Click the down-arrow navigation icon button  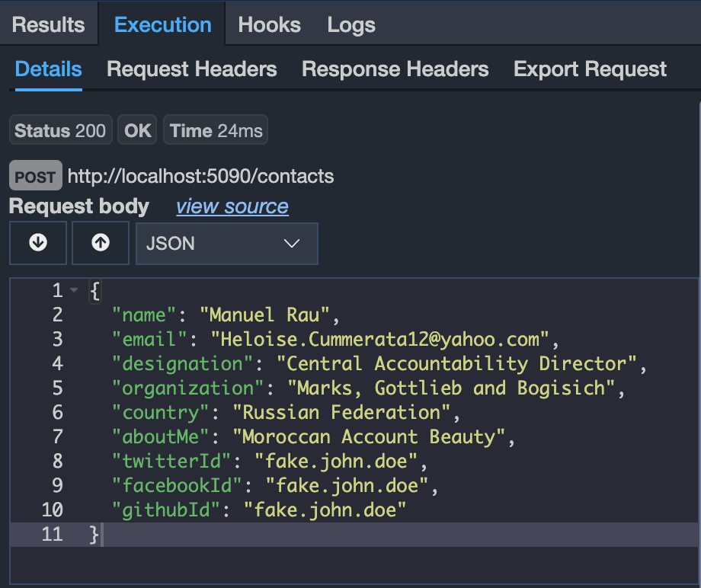click(38, 243)
